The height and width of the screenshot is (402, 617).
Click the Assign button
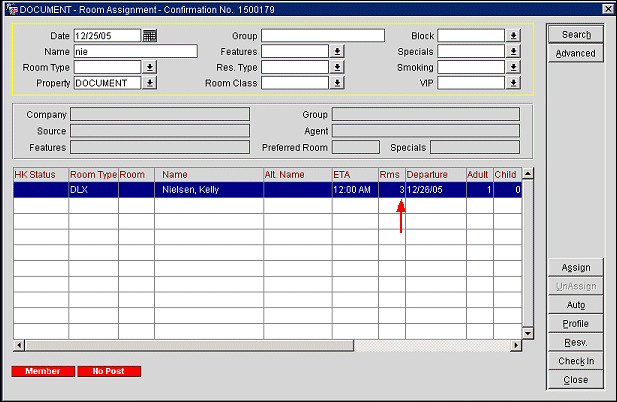click(x=575, y=267)
